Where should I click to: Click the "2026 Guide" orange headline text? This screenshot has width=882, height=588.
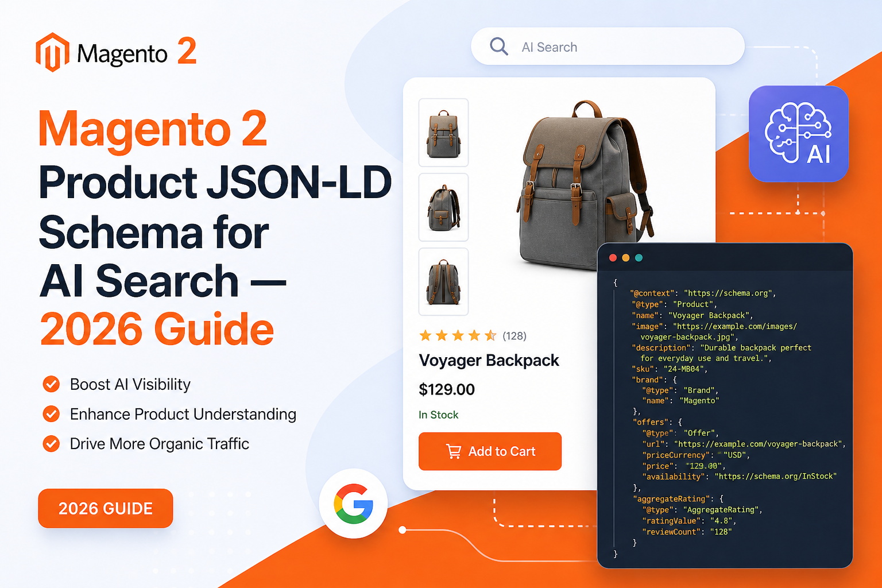pos(157,330)
